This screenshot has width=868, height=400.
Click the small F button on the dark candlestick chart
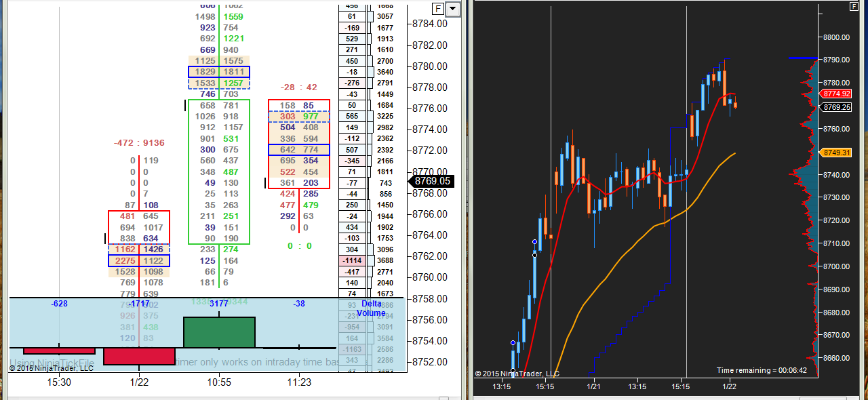pos(854,6)
